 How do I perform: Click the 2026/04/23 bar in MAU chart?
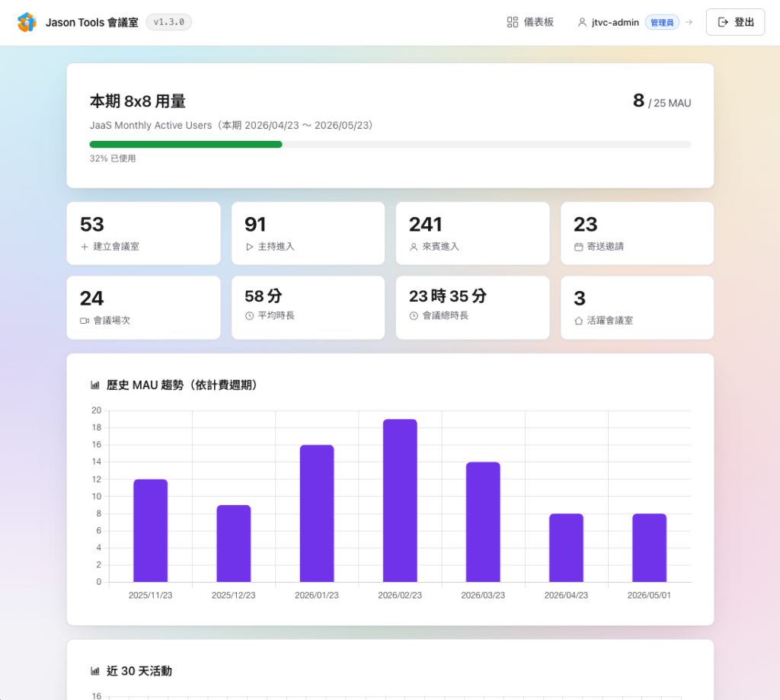566,548
